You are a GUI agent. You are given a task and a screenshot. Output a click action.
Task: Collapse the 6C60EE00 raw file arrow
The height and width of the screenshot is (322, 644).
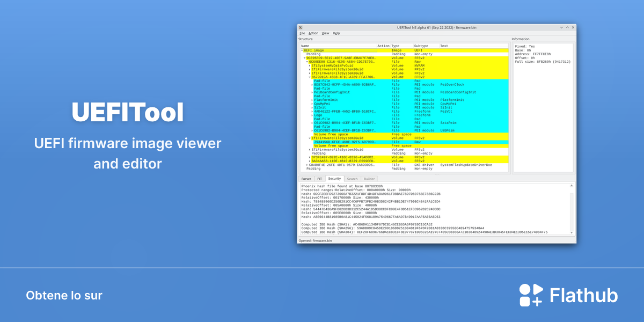tap(307, 62)
